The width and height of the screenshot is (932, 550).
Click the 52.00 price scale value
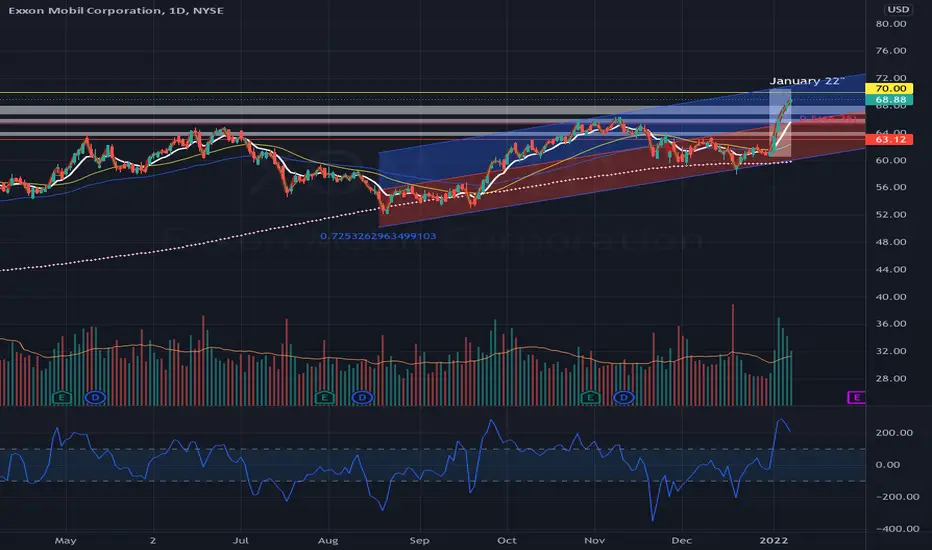pyautogui.click(x=891, y=215)
